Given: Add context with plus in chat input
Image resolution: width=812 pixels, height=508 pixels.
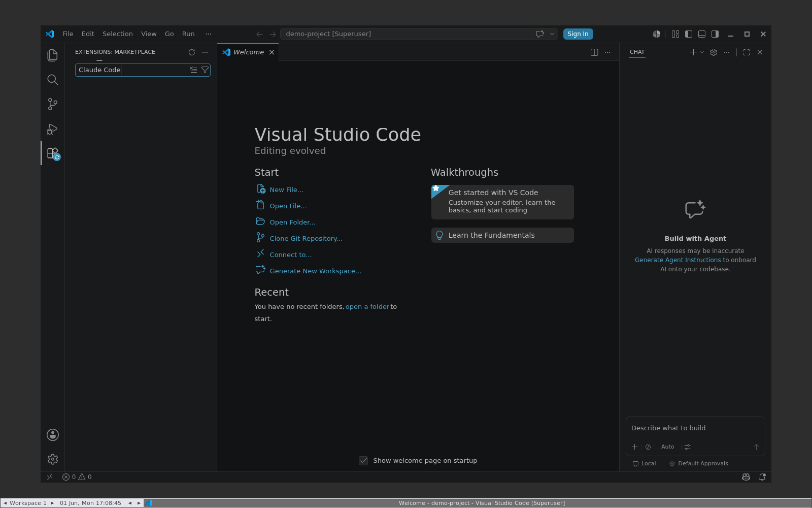Looking at the screenshot, I should (634, 447).
